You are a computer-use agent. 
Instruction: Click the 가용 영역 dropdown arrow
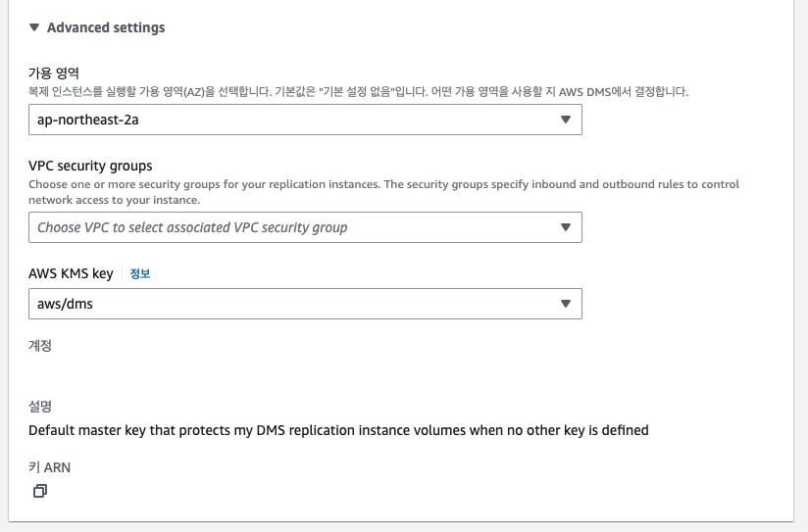(565, 120)
